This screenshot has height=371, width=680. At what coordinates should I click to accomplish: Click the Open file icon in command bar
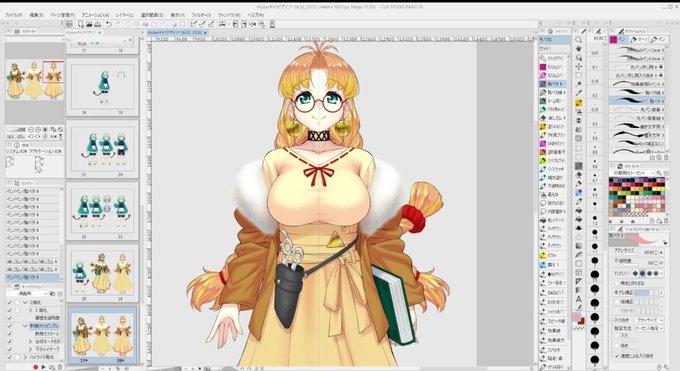(89, 24)
